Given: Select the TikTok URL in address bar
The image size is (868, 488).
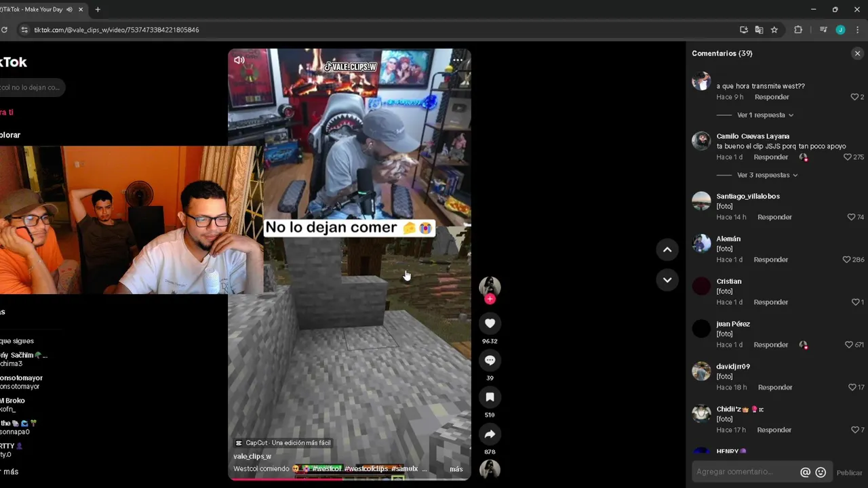Looking at the screenshot, I should (x=116, y=30).
